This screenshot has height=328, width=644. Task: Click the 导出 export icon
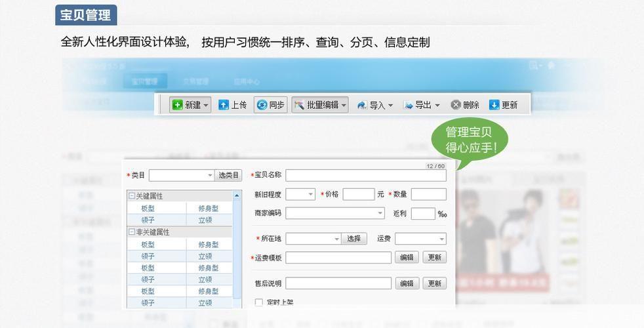[x=408, y=106]
